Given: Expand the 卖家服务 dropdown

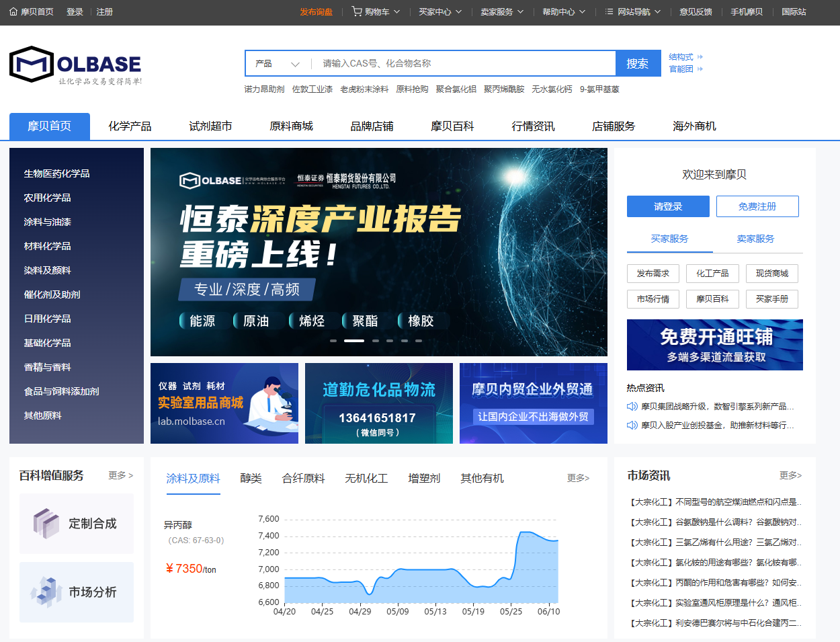Looking at the screenshot, I should pyautogui.click(x=502, y=11).
